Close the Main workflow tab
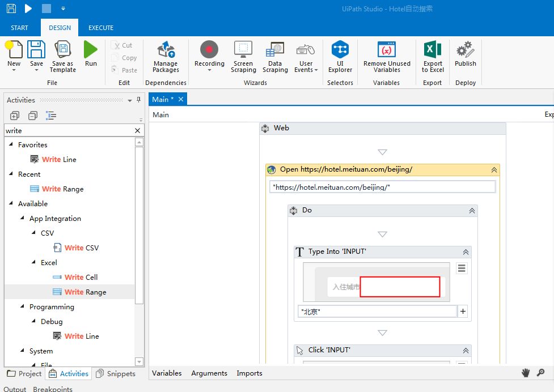The image size is (554, 392). (x=181, y=99)
